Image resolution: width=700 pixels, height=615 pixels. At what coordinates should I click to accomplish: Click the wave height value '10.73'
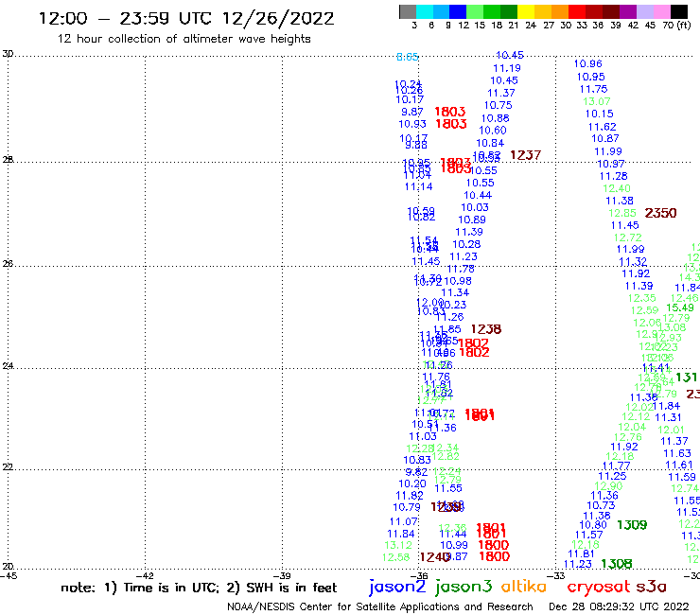coord(601,505)
